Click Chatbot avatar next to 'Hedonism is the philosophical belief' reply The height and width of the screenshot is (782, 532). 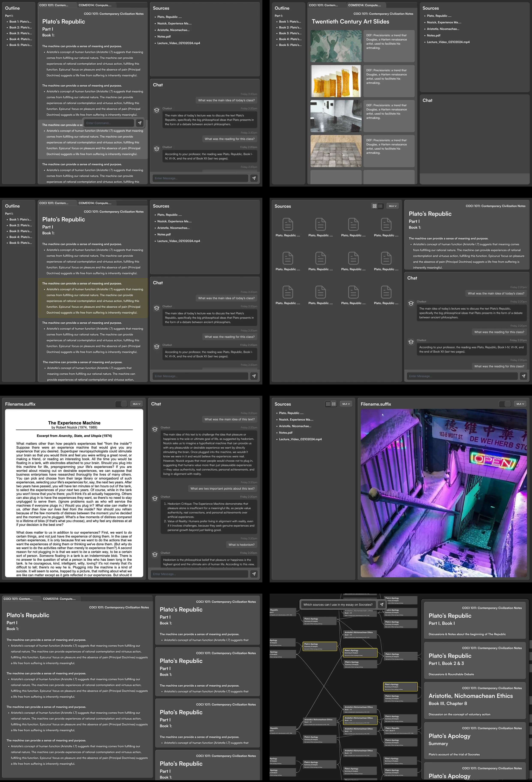[x=155, y=555]
